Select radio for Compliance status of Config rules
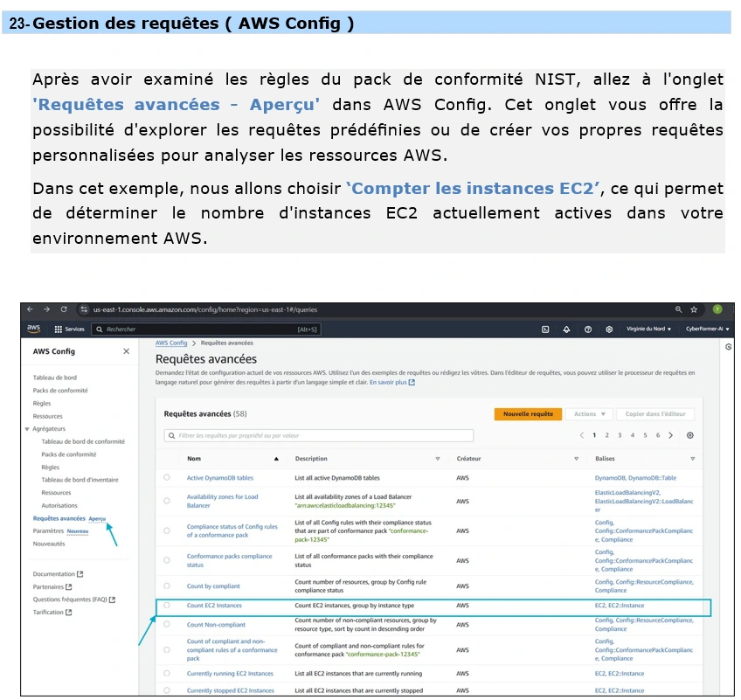Image resolution: width=741 pixels, height=700 pixels. pos(167,530)
